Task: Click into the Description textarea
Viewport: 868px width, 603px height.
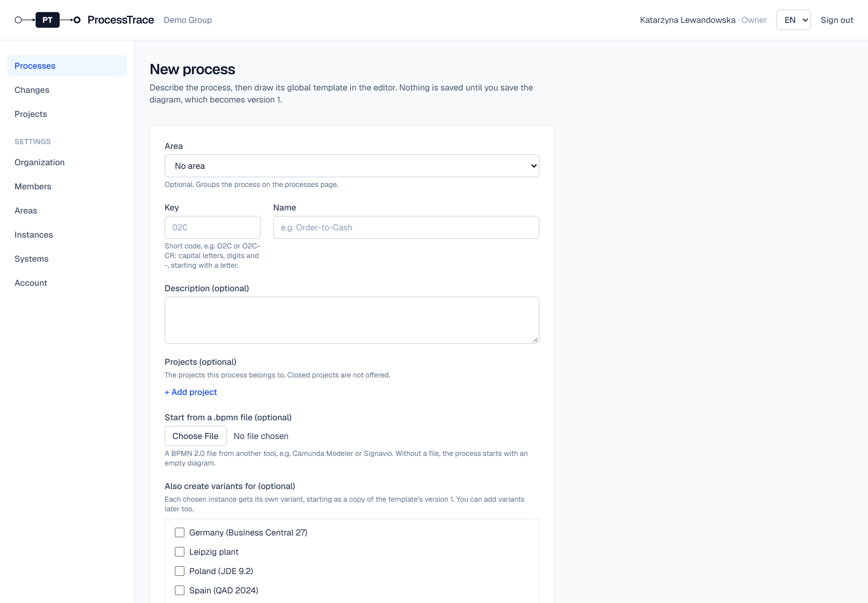Action: point(352,320)
